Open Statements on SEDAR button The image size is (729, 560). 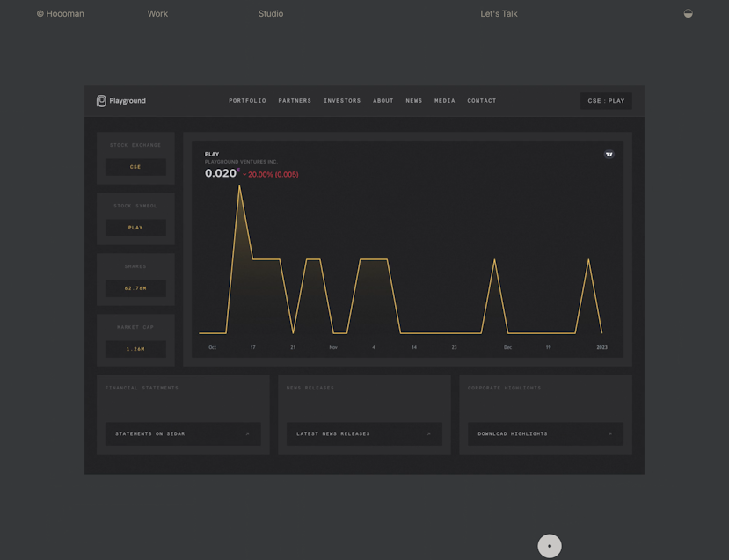183,434
